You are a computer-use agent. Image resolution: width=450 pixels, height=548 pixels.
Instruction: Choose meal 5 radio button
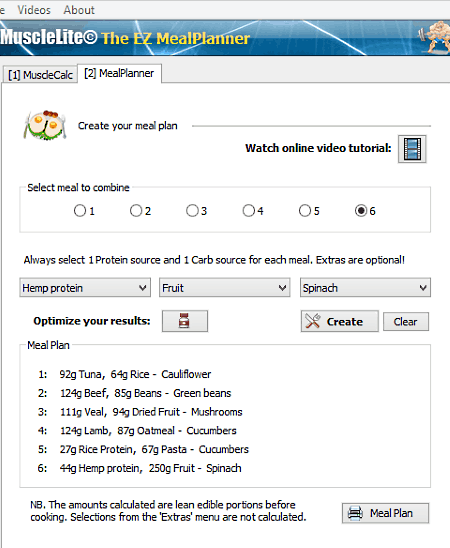point(305,211)
